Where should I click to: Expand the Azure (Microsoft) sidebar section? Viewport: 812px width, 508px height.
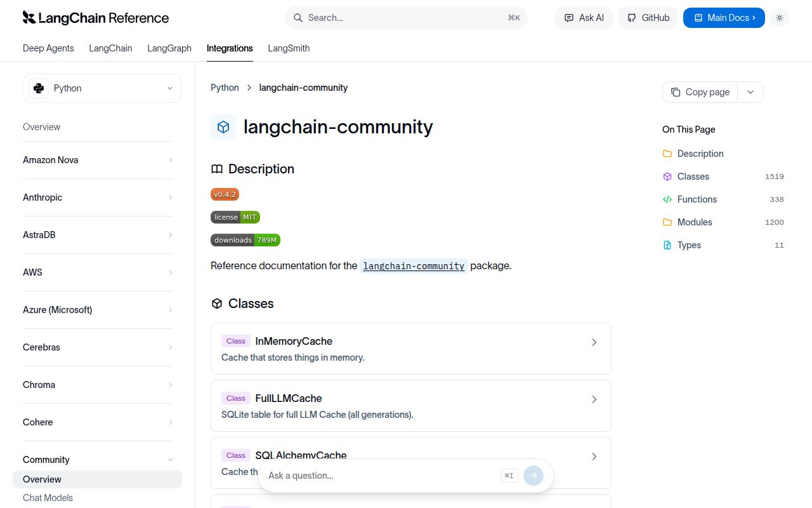tap(98, 310)
